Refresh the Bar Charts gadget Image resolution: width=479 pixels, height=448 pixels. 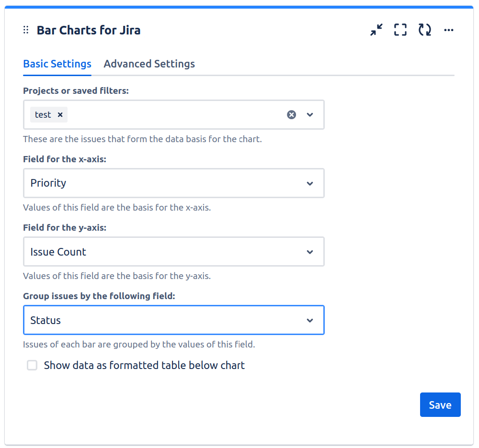coord(424,30)
